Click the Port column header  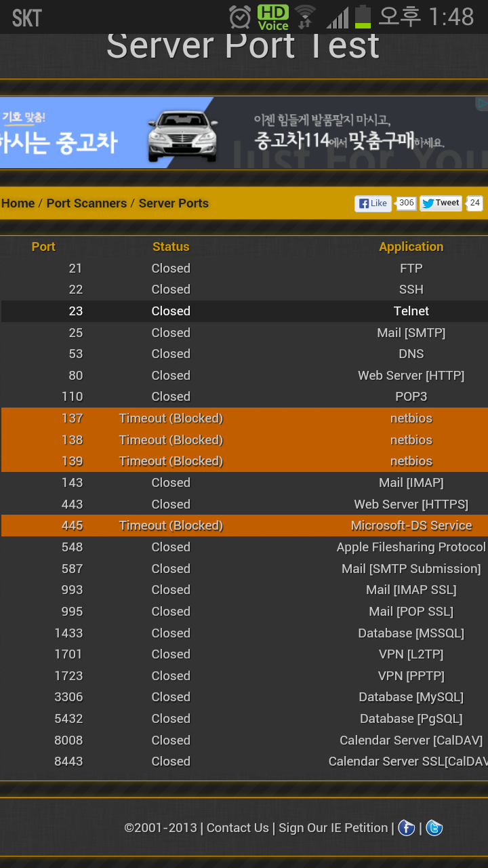[43, 247]
